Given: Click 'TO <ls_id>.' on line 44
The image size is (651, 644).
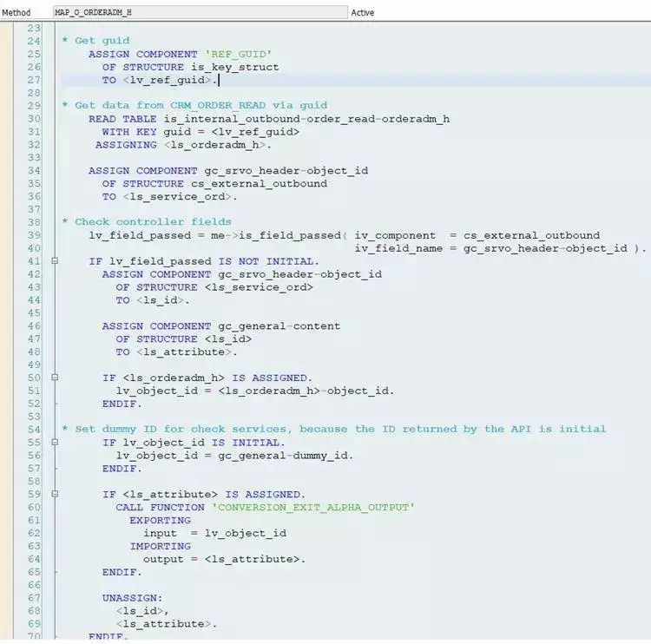Looking at the screenshot, I should pos(153,300).
